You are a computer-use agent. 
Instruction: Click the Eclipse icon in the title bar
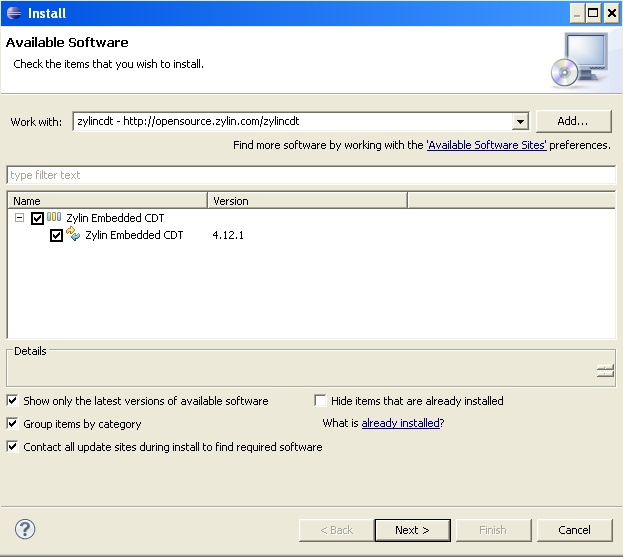(14, 13)
